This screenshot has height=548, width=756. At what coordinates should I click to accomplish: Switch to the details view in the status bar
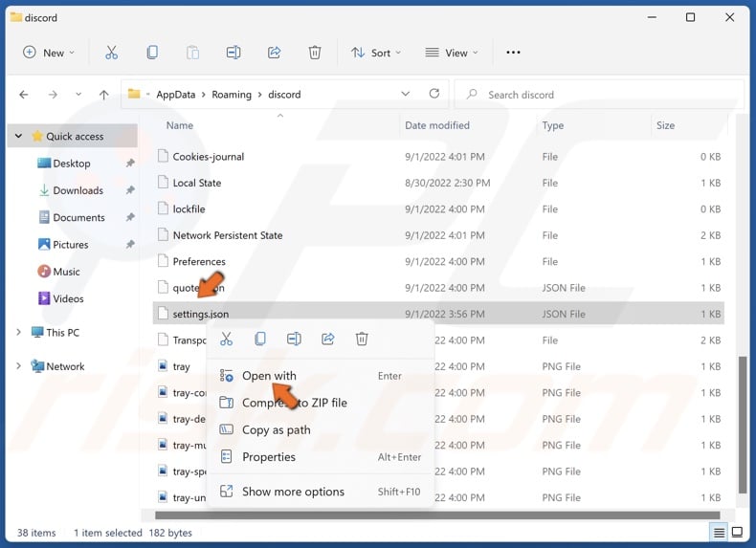[719, 533]
